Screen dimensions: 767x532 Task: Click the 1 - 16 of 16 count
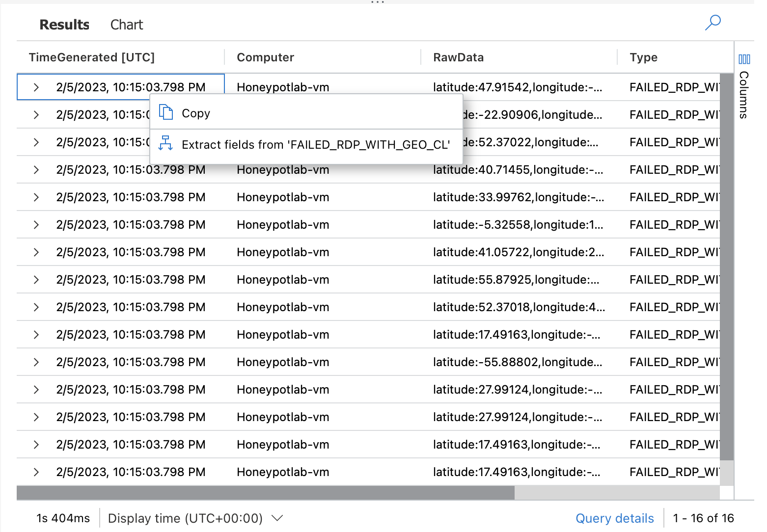(x=703, y=518)
